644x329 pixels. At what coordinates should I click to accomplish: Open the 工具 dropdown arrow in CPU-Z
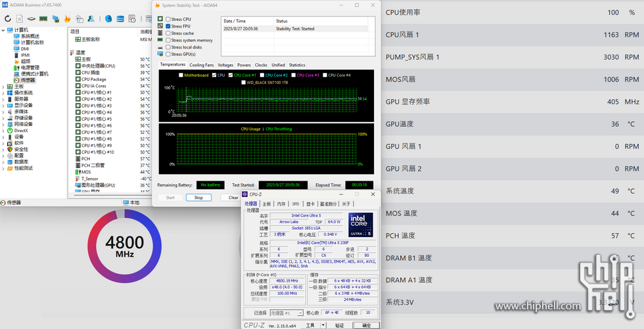[x=323, y=325]
